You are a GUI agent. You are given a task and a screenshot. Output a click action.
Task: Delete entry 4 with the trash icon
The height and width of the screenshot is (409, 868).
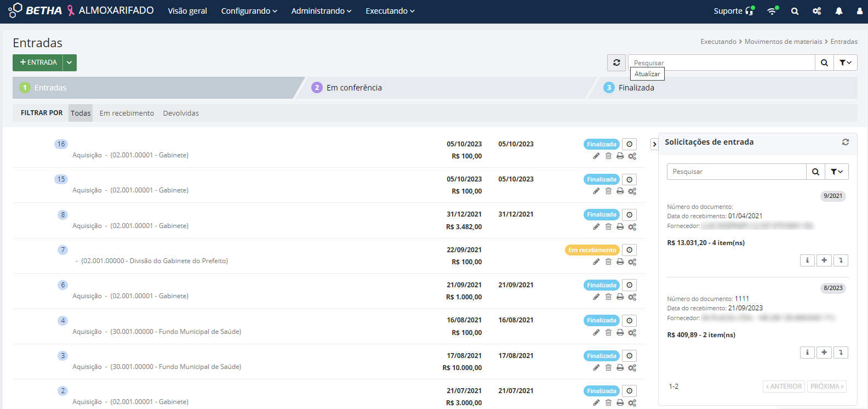pos(608,333)
